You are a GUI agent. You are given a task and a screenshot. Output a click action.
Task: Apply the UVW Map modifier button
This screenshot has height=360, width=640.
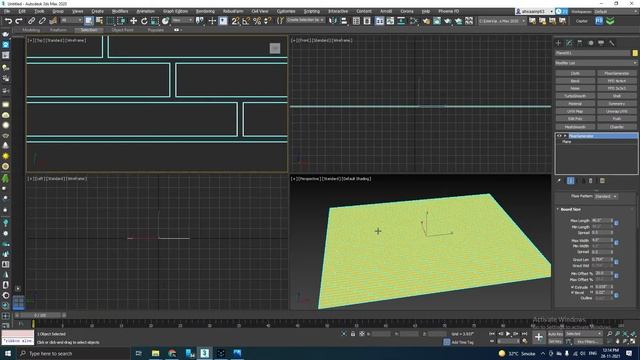coord(575,111)
